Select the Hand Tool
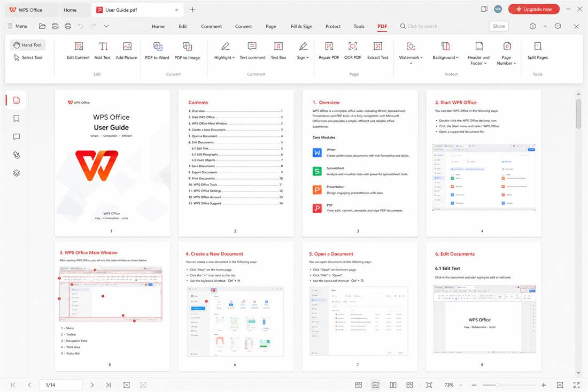 [x=28, y=45]
